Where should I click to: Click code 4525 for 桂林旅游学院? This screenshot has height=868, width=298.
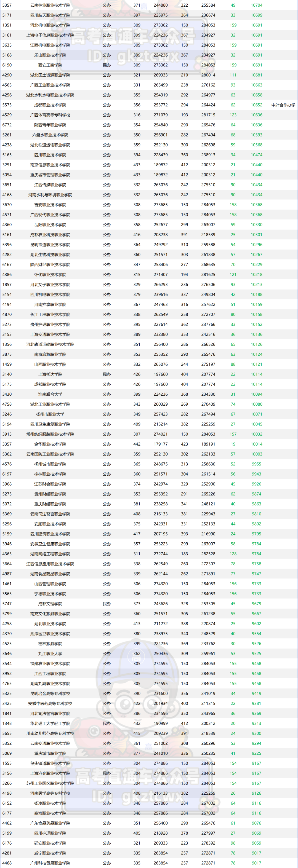point(7,644)
